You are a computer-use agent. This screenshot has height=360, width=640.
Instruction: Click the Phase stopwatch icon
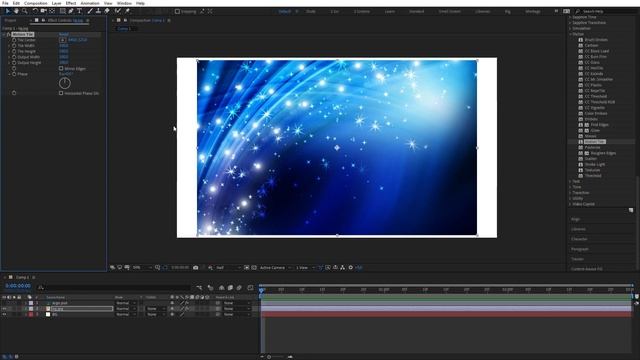14,74
